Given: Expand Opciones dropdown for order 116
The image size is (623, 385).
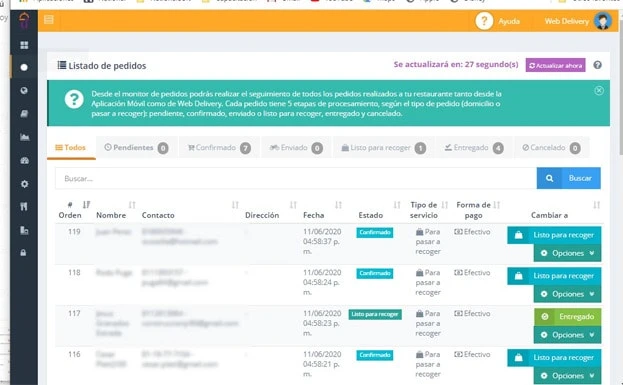Looking at the screenshot, I should [567, 375].
